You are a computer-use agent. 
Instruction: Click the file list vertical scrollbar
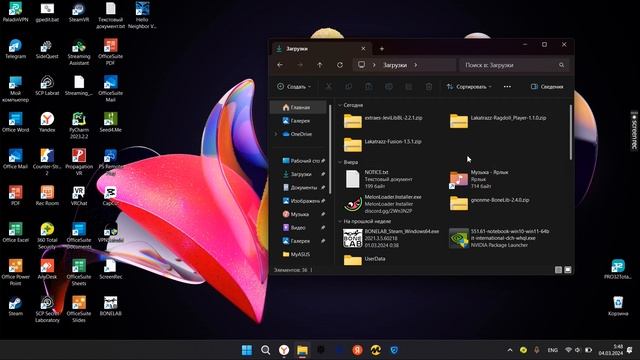coord(570,132)
